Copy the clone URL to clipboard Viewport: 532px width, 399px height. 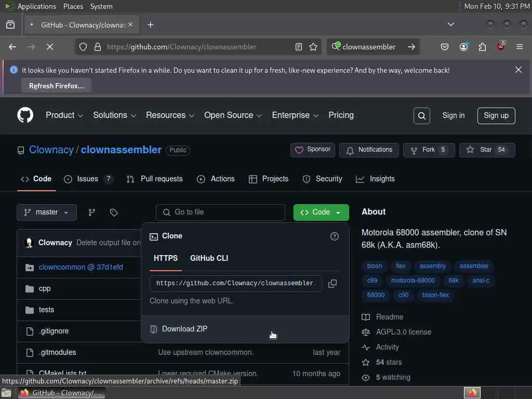(332, 283)
